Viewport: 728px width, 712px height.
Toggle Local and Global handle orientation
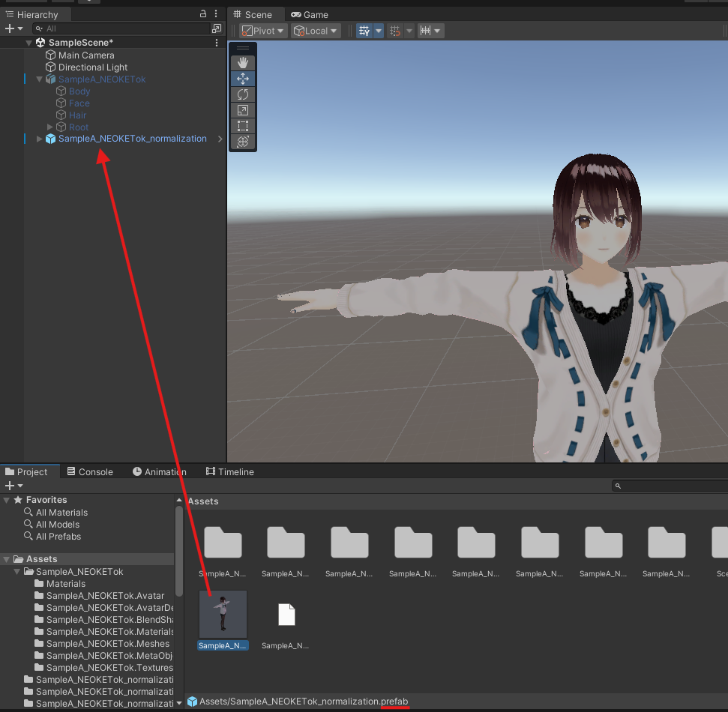pyautogui.click(x=314, y=30)
